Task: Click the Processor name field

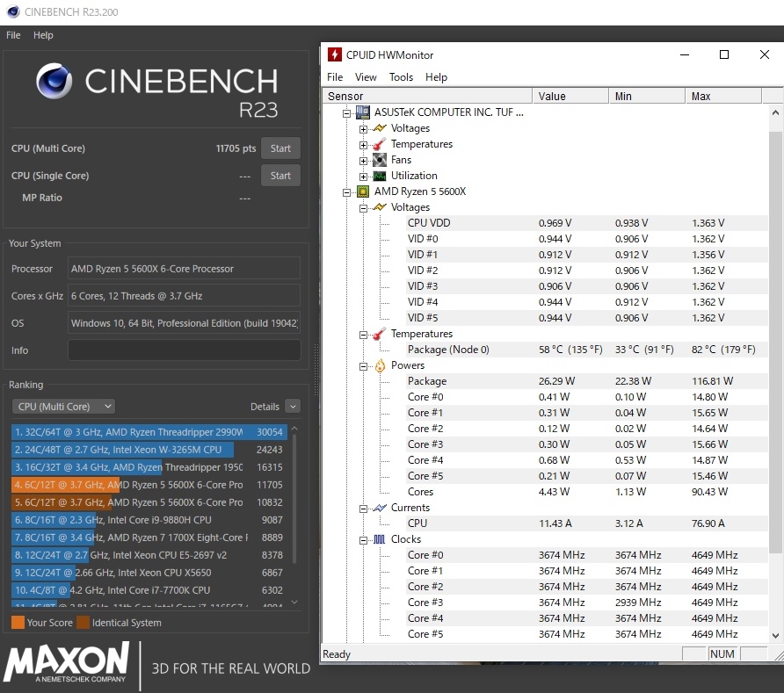Action: pyautogui.click(x=184, y=269)
